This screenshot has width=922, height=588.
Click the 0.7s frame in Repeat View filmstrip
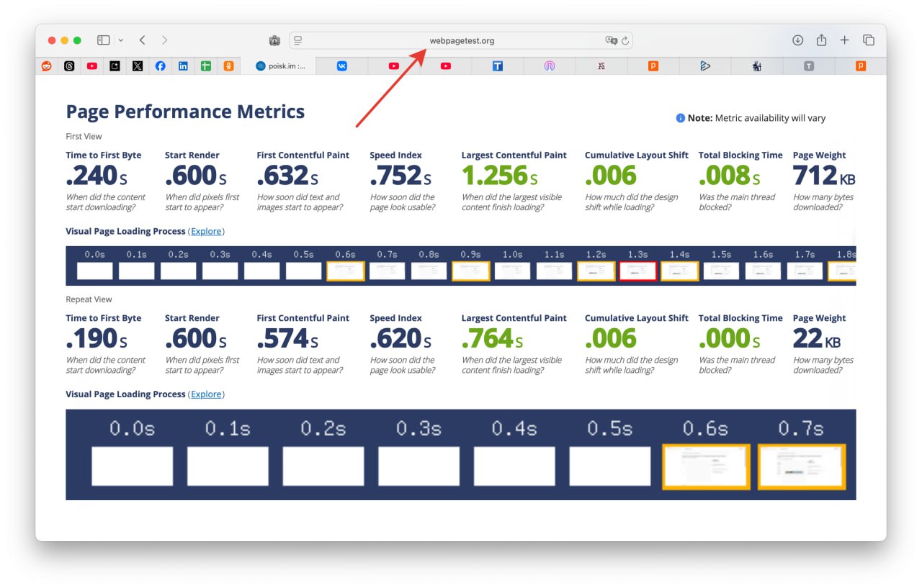point(801,466)
